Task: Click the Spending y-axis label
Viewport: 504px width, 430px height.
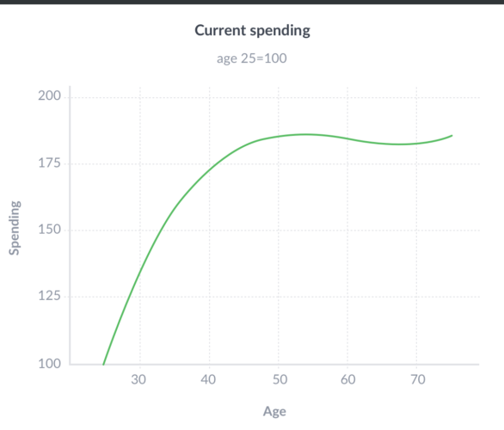Action: (15, 228)
